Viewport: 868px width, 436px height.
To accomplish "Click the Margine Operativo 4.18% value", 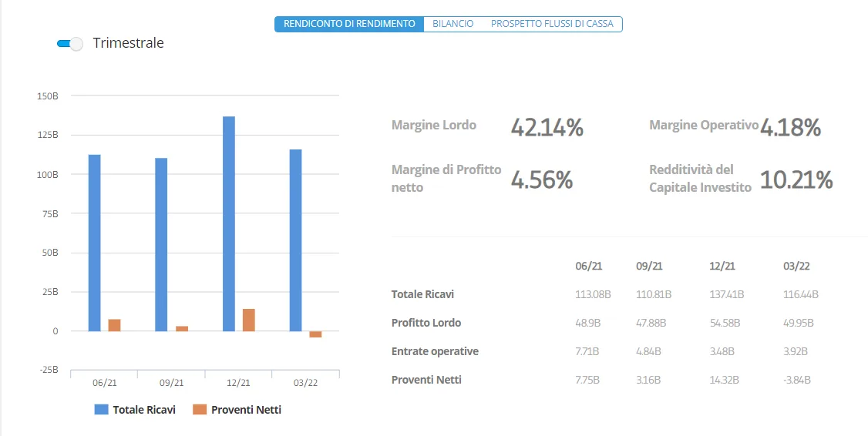I will coord(790,127).
